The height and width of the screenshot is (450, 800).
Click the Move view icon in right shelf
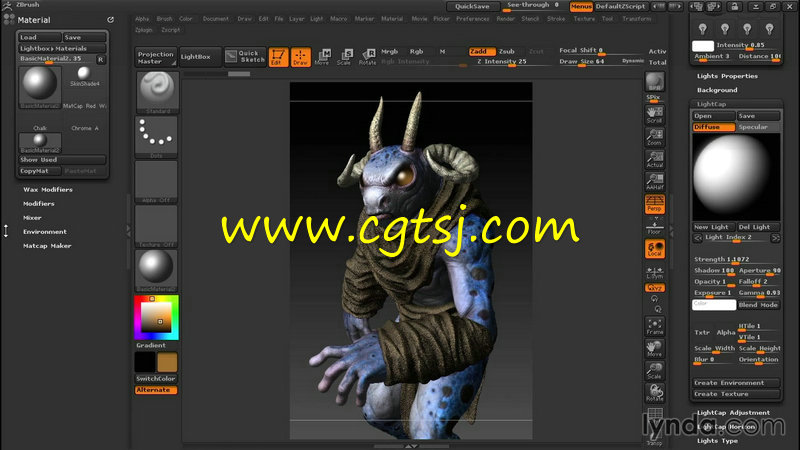pyautogui.click(x=655, y=348)
